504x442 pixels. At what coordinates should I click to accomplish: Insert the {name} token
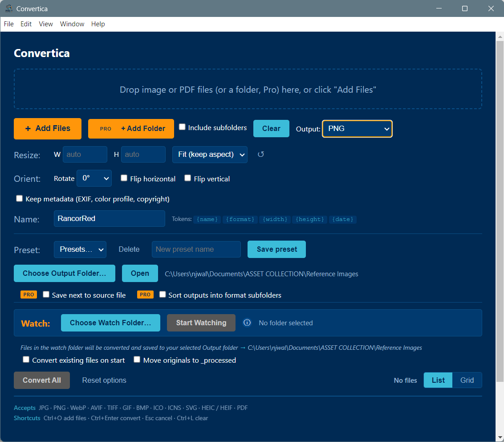pos(207,219)
